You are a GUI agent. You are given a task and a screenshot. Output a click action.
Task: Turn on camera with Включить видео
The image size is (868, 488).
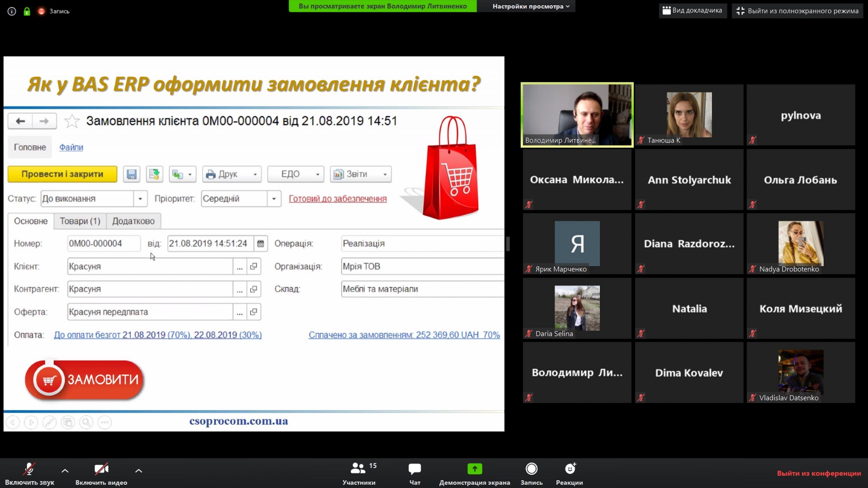(101, 473)
